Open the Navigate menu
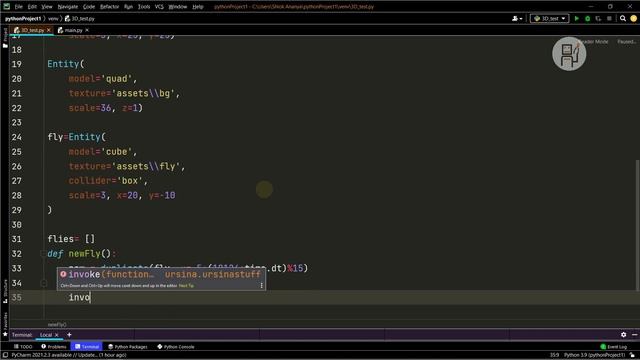 click(68, 7)
